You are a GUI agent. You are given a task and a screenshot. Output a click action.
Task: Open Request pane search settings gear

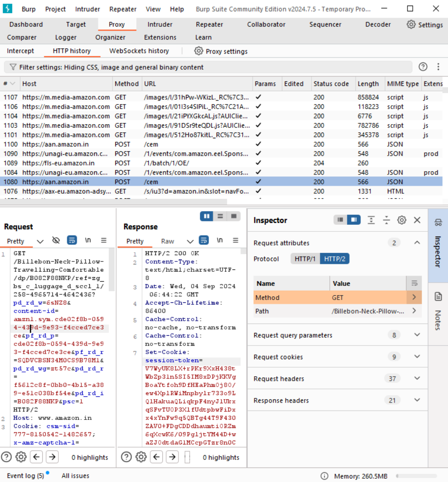(21, 457)
